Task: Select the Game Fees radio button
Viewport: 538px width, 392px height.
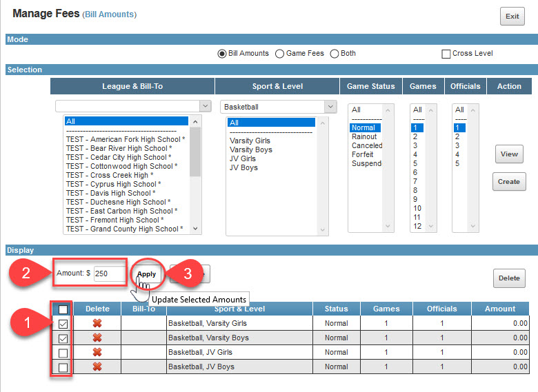Action: [x=280, y=54]
